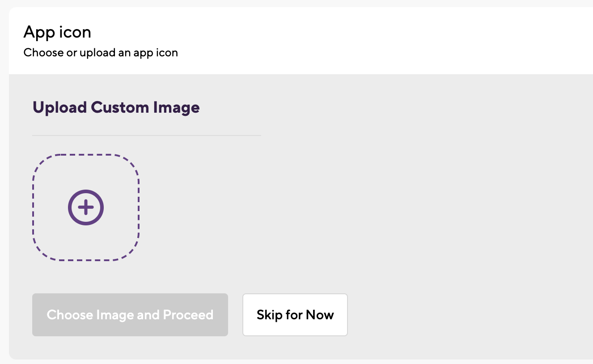This screenshot has width=593, height=364.
Task: Select the Upload Custom Image heading
Action: coord(116,108)
